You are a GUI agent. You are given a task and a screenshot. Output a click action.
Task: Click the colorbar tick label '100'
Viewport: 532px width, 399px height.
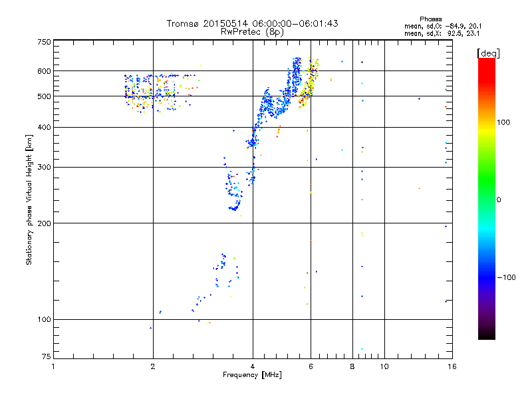[x=503, y=122]
